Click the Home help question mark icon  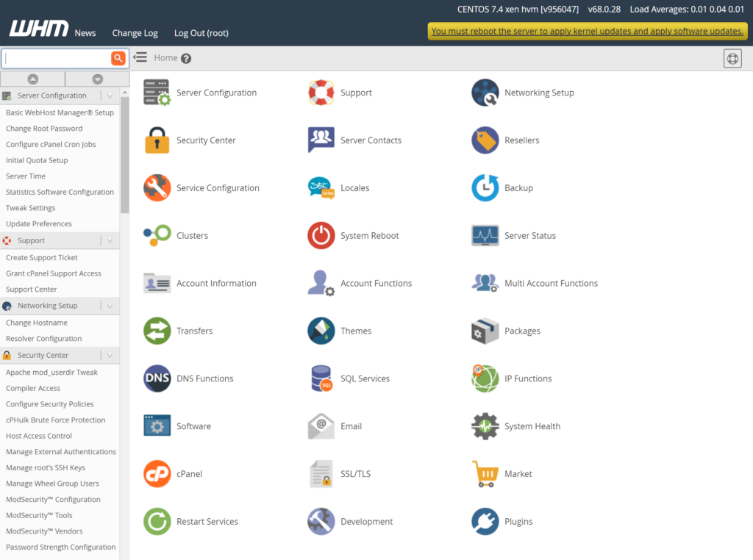[186, 58]
